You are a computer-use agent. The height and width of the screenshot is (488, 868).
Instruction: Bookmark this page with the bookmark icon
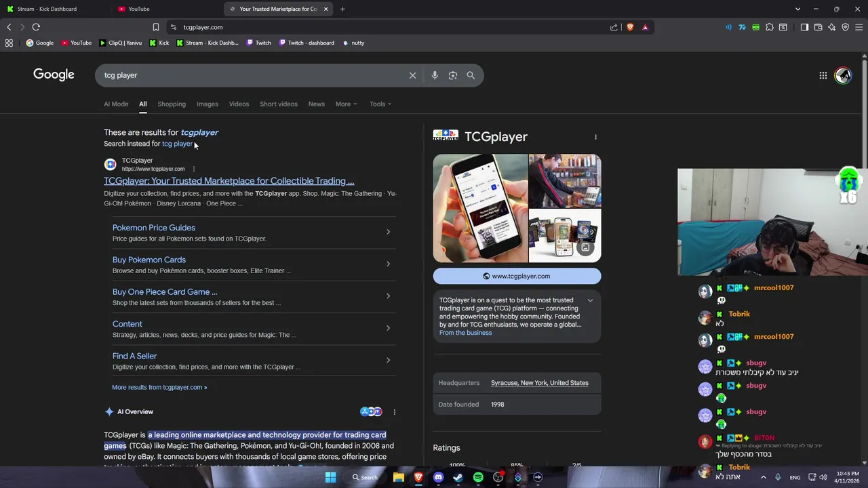click(x=156, y=27)
